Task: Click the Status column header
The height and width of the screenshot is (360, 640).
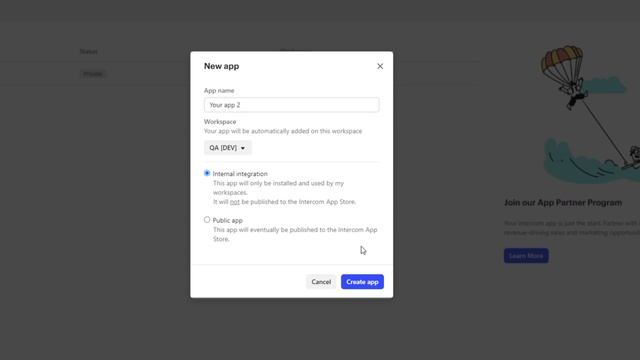Action: point(89,52)
